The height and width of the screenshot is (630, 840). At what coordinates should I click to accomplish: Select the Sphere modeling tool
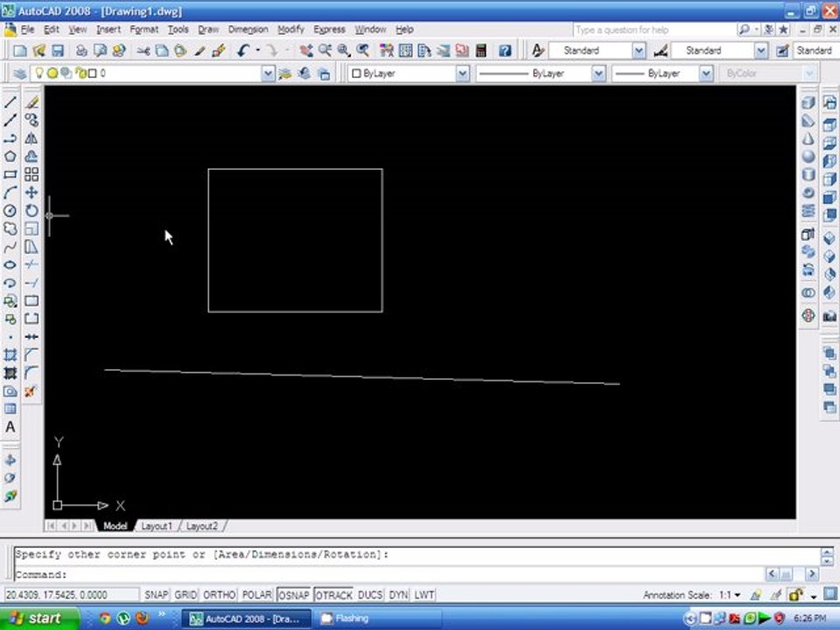click(808, 157)
